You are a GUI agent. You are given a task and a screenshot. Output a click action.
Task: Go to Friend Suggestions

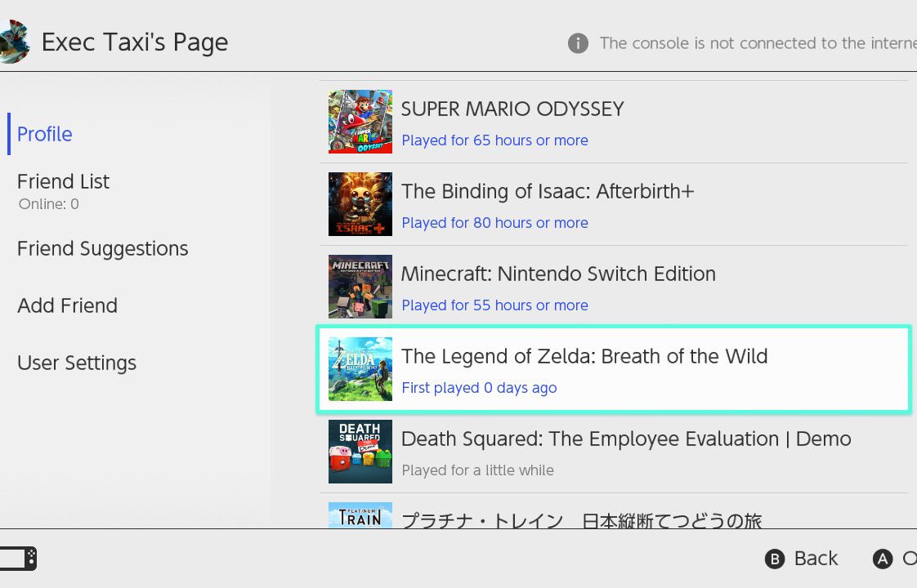click(103, 248)
